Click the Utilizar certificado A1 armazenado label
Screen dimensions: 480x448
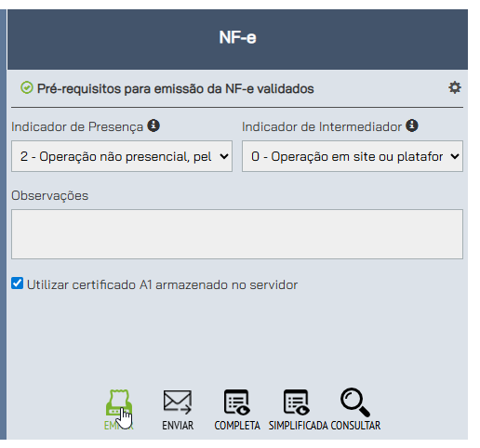(162, 284)
